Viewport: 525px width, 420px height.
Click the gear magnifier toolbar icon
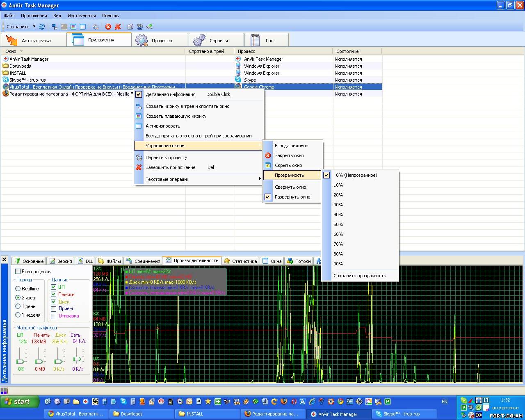[x=96, y=27]
